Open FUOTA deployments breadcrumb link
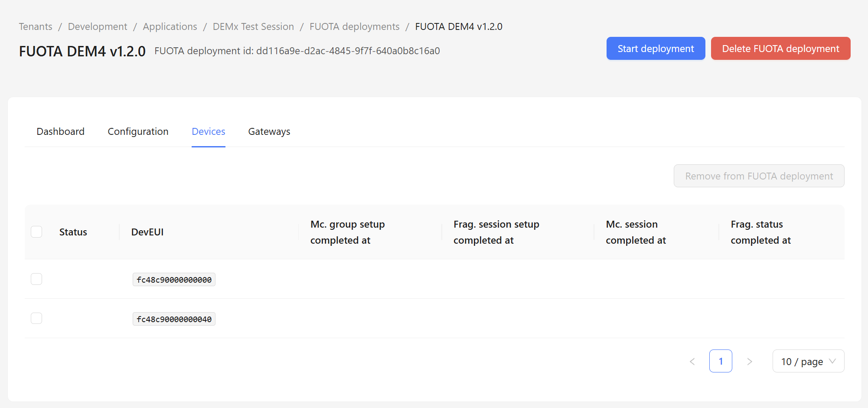 tap(355, 26)
